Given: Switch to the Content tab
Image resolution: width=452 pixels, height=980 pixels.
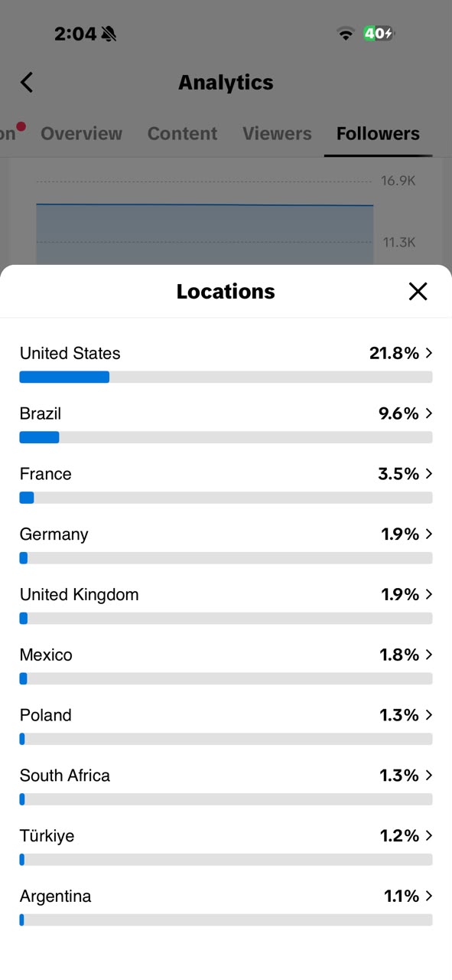Looking at the screenshot, I should (182, 133).
